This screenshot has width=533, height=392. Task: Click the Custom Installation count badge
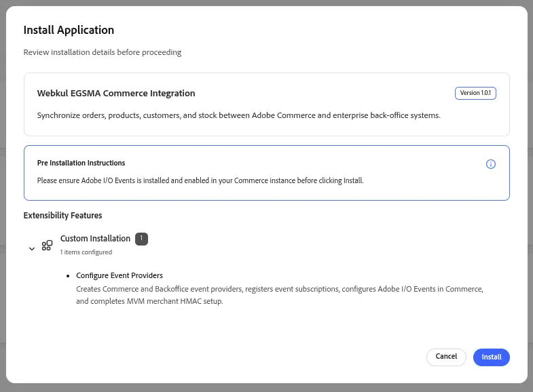coord(141,239)
